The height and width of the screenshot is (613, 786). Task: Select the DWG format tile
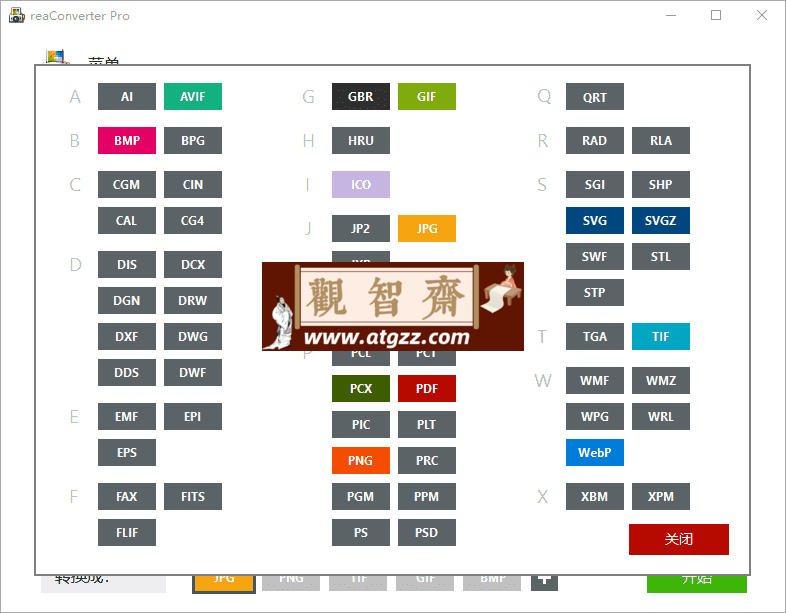pos(193,336)
